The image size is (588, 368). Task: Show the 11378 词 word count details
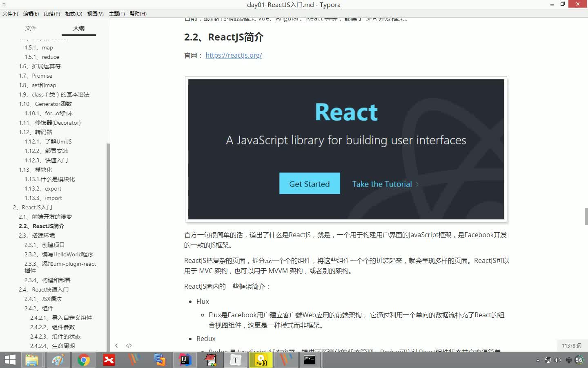pos(571,346)
